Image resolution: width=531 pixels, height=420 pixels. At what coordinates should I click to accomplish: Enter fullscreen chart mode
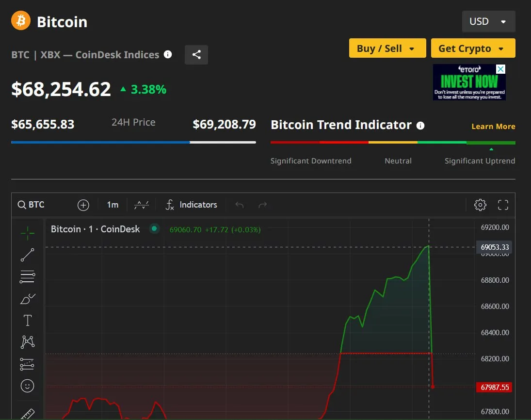pyautogui.click(x=503, y=205)
